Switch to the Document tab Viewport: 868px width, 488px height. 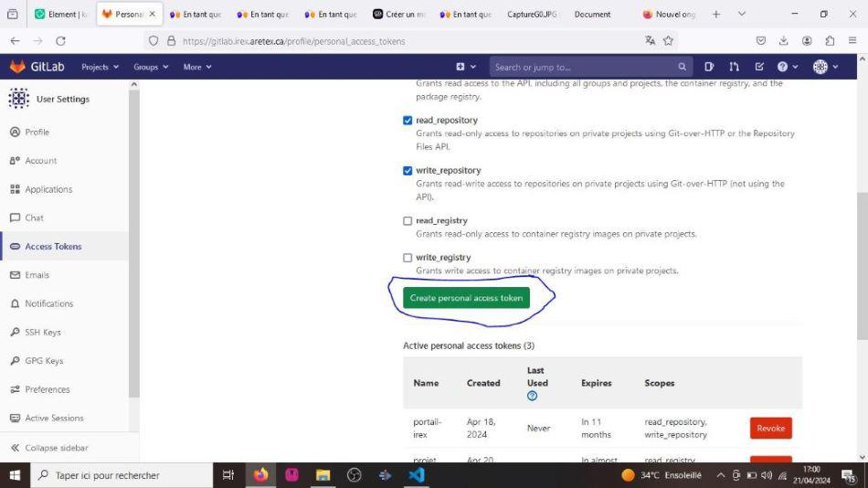592,15
